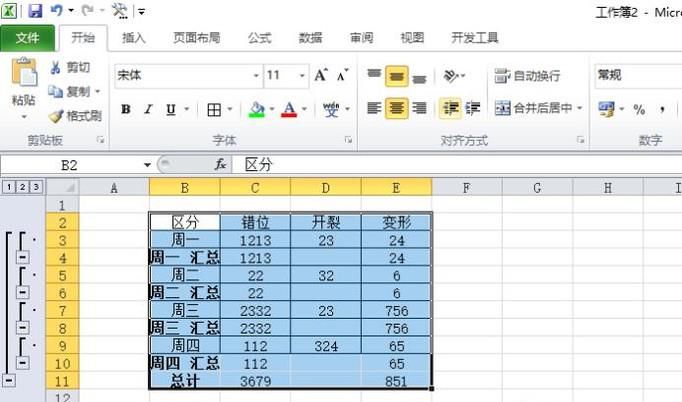The height and width of the screenshot is (402, 682).
Task: Toggle middle vertical align icon
Action: (396, 76)
